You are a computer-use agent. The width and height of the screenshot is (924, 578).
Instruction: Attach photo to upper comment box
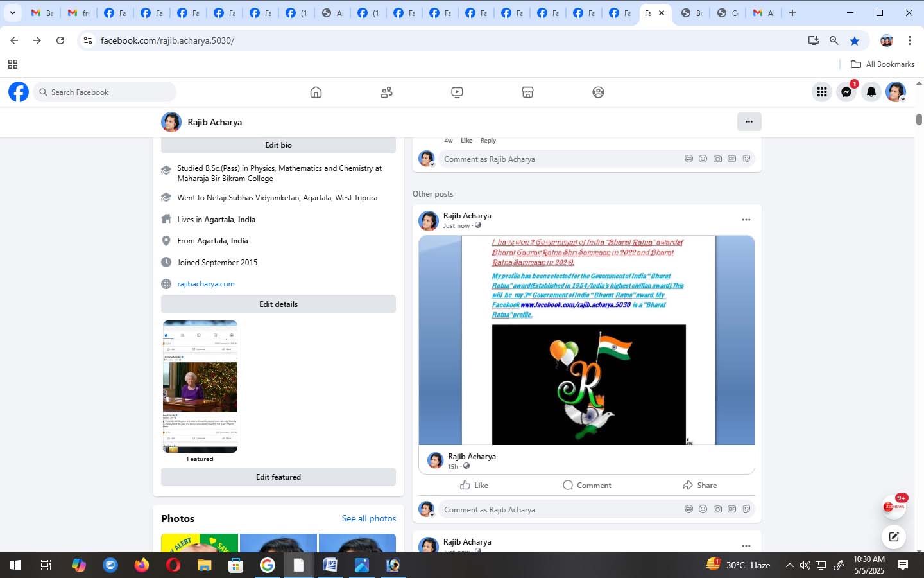pos(717,159)
